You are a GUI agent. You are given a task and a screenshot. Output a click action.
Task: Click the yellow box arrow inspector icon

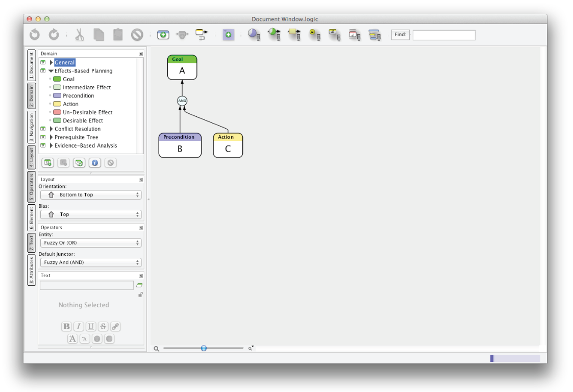point(294,35)
